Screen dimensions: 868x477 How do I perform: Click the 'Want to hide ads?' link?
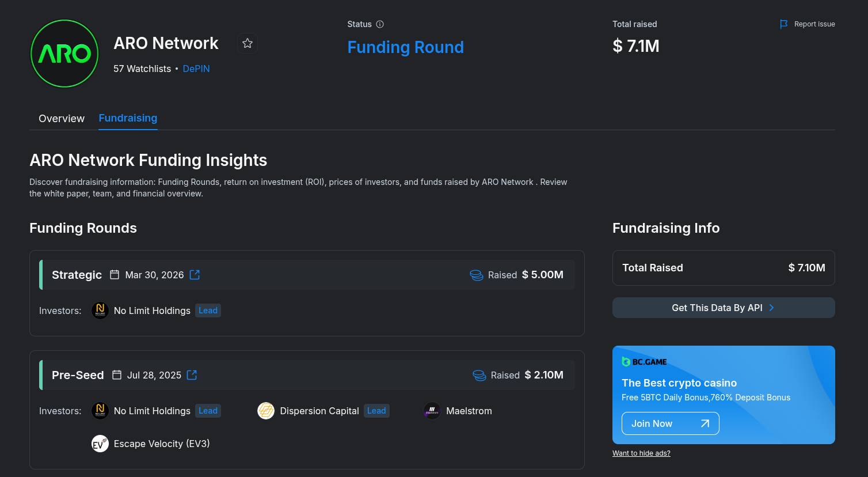tap(641, 453)
